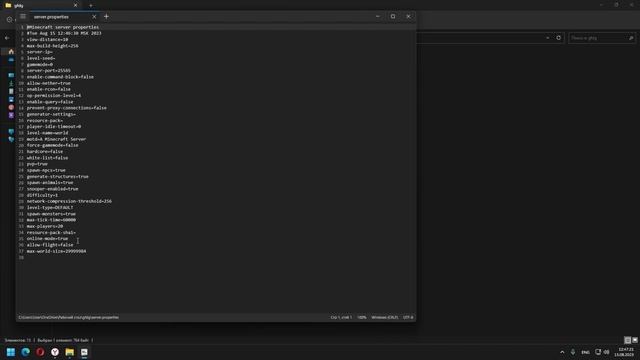
Task: Expand the Explorer address bar dropdown
Action: pyautogui.click(x=548, y=38)
